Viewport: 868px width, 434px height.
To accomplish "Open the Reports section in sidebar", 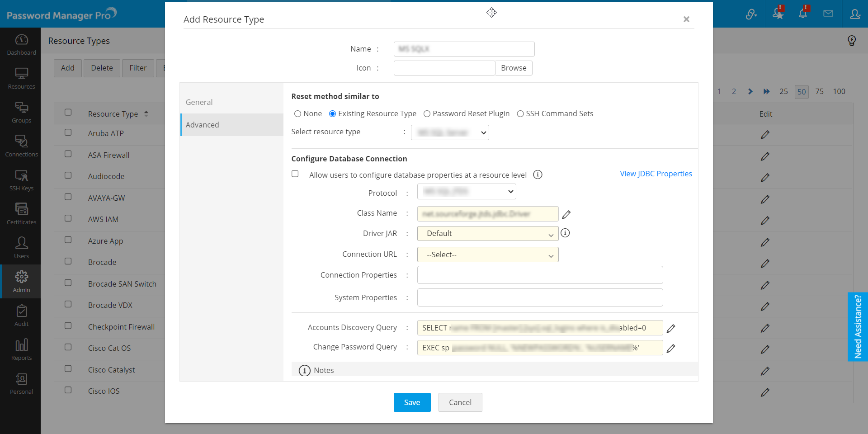I will (x=21, y=349).
